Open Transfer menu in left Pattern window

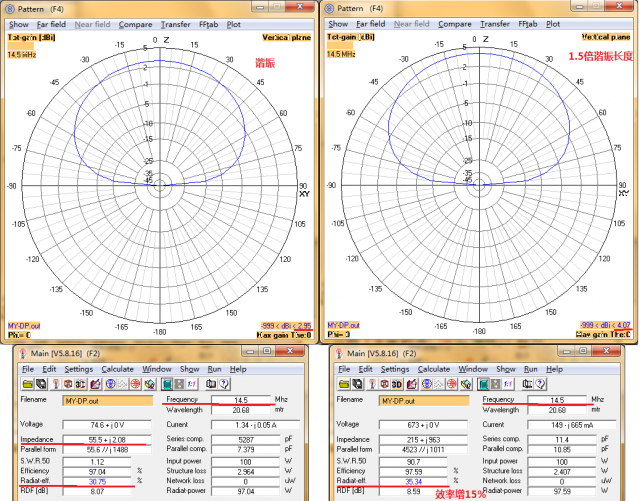[176, 24]
